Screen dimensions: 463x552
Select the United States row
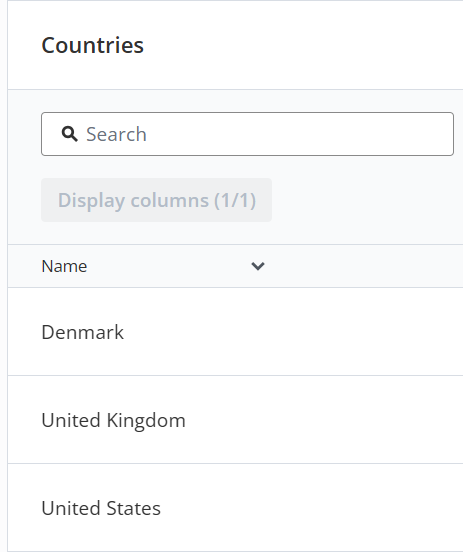(x=235, y=508)
